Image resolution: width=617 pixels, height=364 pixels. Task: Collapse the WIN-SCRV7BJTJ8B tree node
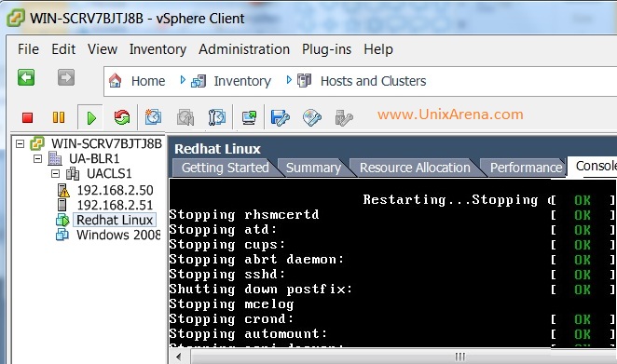tap(21, 144)
